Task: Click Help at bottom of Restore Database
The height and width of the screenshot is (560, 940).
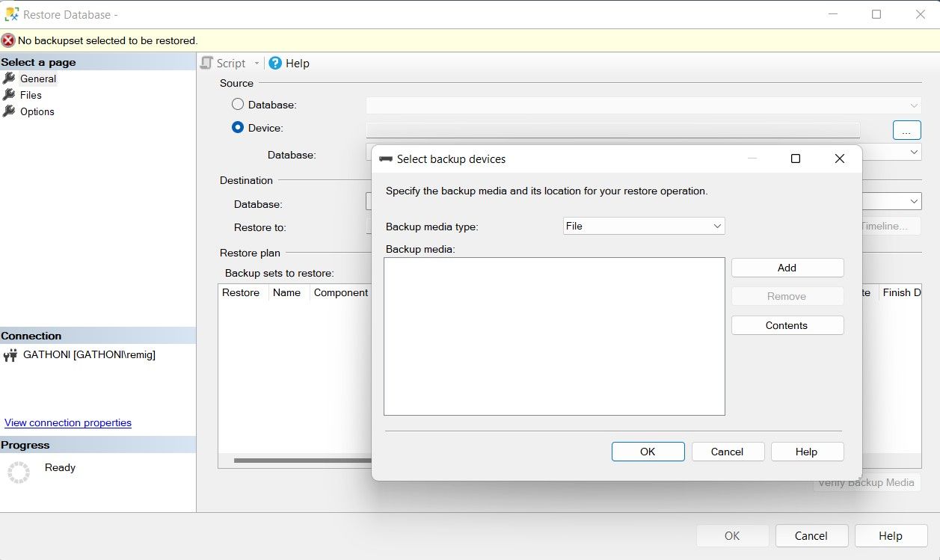Action: (891, 535)
